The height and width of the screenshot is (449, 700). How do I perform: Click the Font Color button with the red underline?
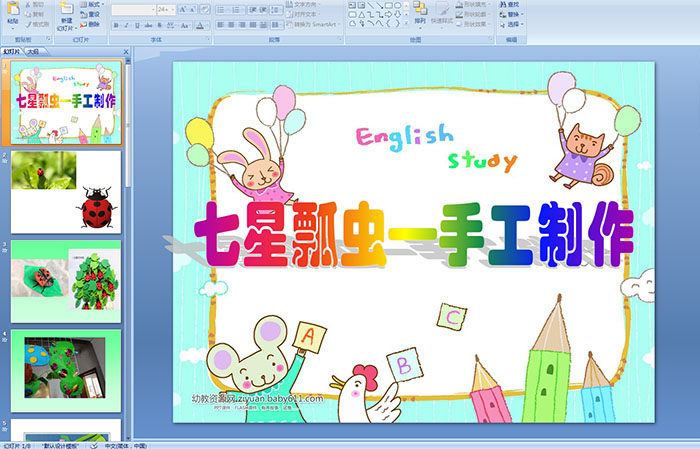pos(200,25)
